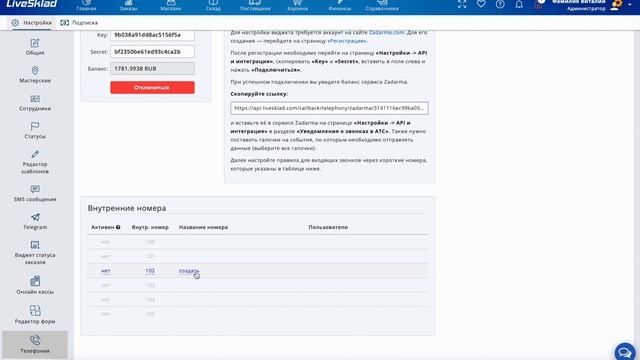Click internal number 104
Image resolution: width=640 pixels, height=360 pixels.
point(150,300)
